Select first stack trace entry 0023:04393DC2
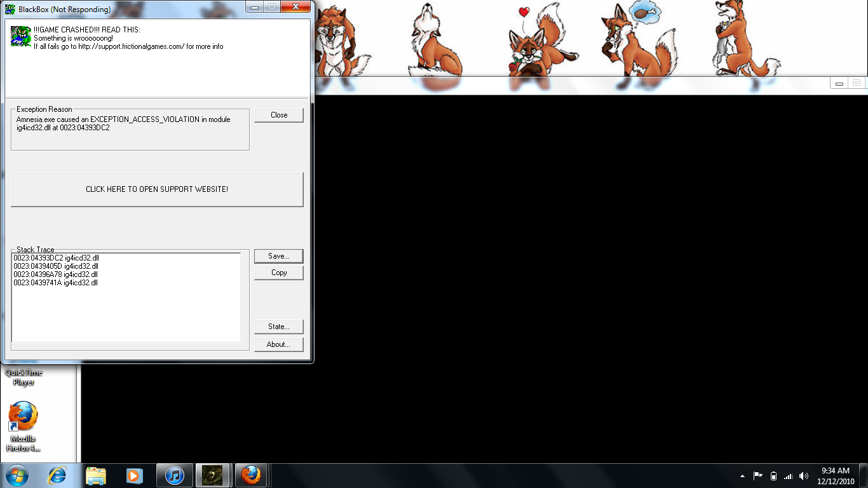Image resolution: width=868 pixels, height=488 pixels. click(x=57, y=258)
